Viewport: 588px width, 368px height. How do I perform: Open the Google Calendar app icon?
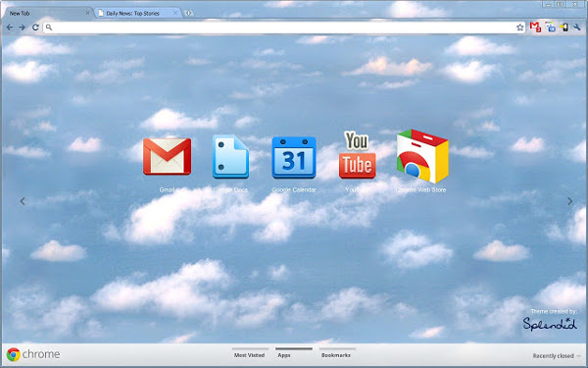pos(294,157)
